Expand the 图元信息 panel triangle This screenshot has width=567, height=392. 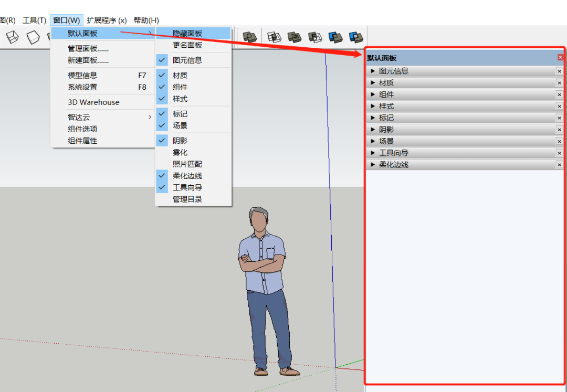point(373,71)
